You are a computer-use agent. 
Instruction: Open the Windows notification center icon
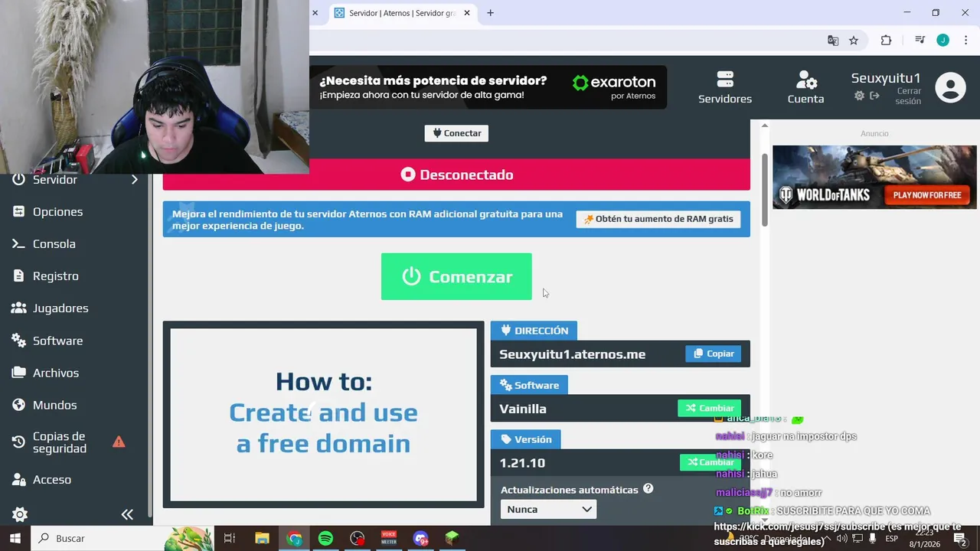[960, 539]
